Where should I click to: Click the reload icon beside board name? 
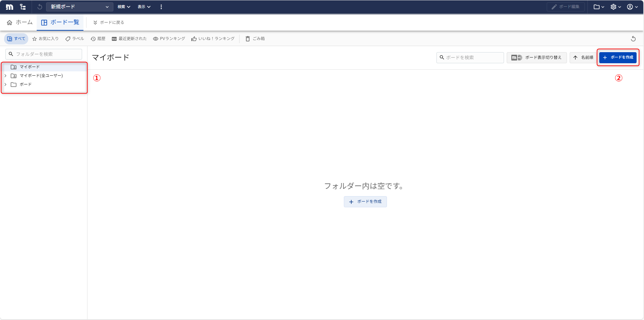(x=40, y=7)
